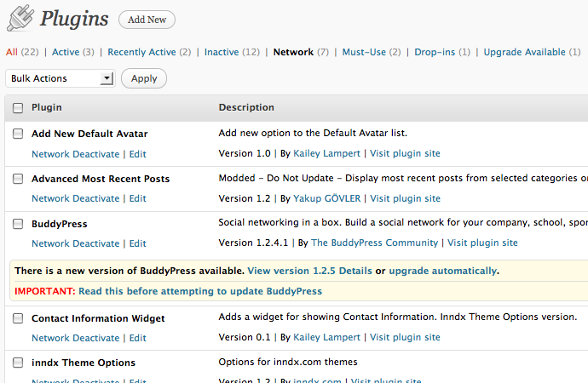Screen dimensions: 588x383
Task: Click 'Options for inndx.com themes' description
Action: click(288, 362)
